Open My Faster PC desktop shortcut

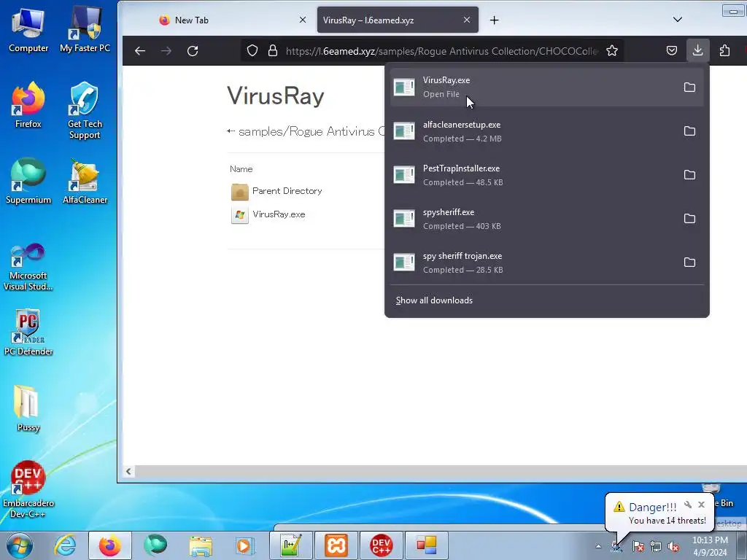85,31
